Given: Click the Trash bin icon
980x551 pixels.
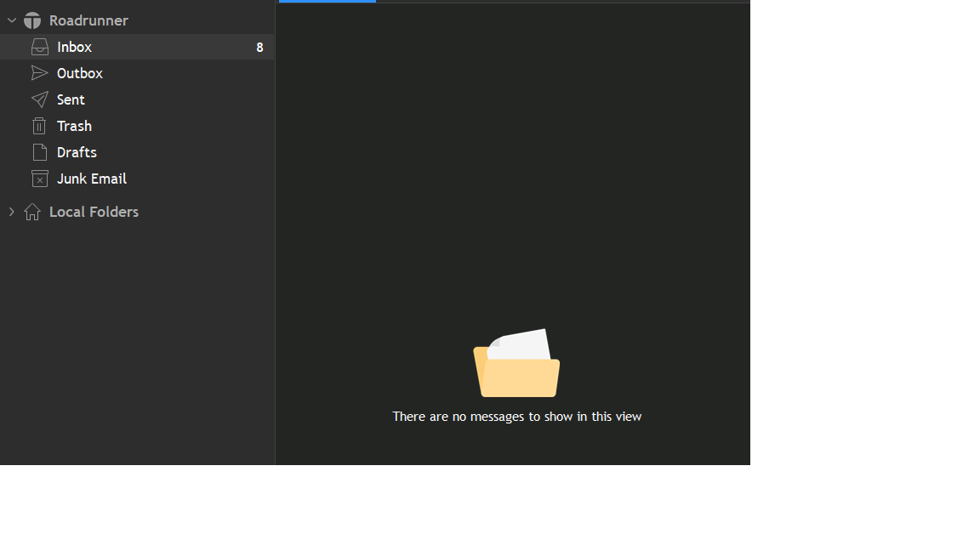Looking at the screenshot, I should (39, 126).
